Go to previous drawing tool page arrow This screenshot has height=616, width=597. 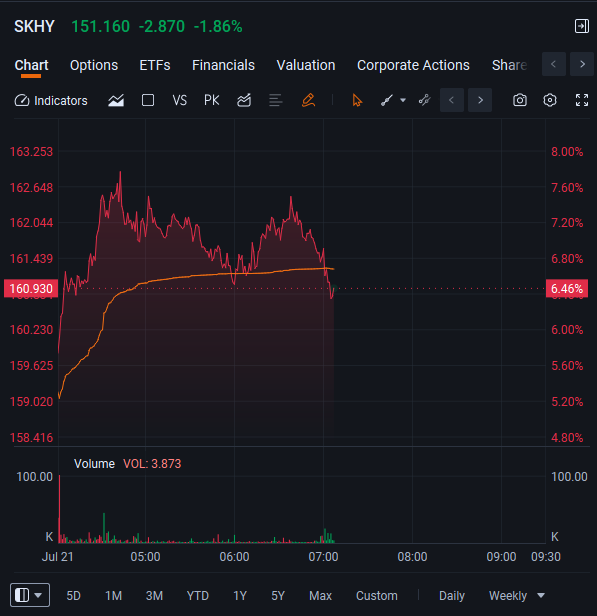[x=452, y=100]
